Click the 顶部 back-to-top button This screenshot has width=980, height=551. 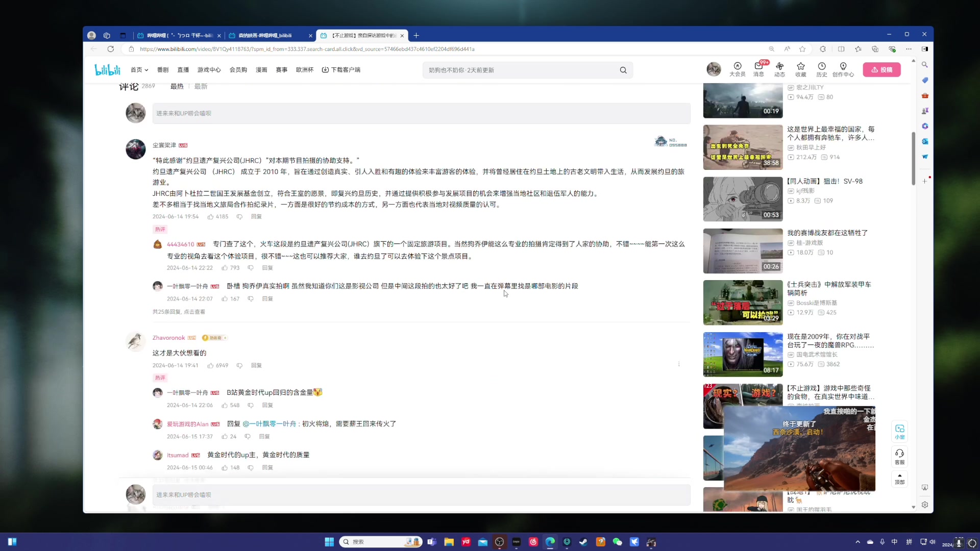click(x=899, y=479)
